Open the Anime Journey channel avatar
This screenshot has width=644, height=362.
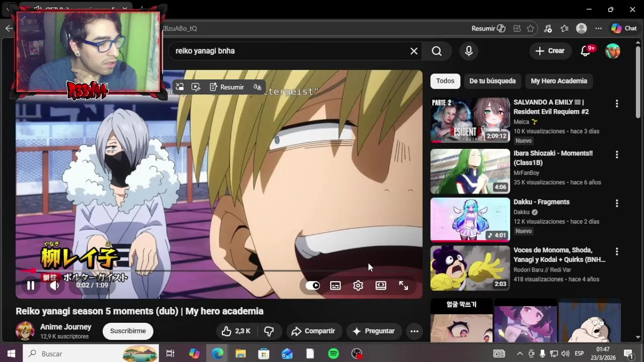click(x=25, y=331)
